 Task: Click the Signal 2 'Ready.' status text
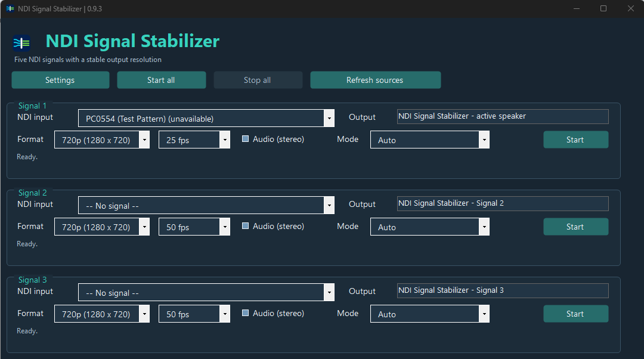point(27,244)
